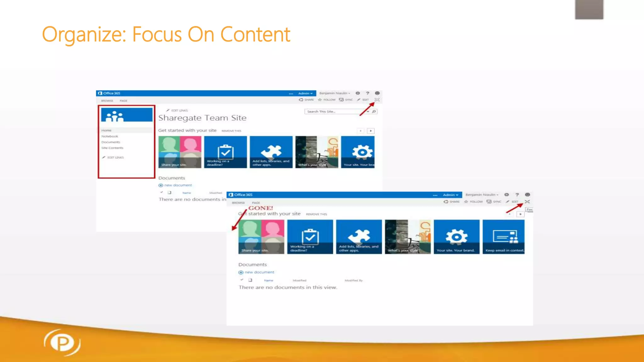Open Working on a deadline tile in focus-mode screenshot
The image size is (644, 362).
pos(310,237)
